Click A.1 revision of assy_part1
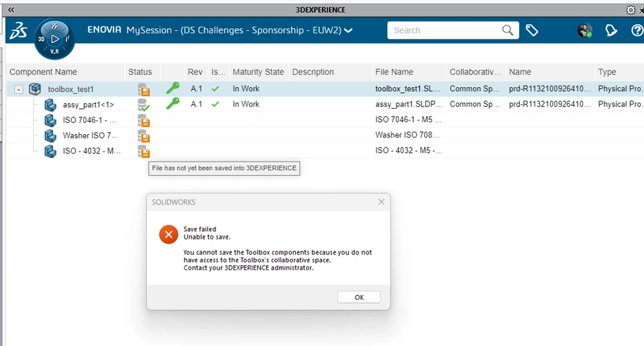Image resolution: width=644 pixels, height=346 pixels. [197, 104]
